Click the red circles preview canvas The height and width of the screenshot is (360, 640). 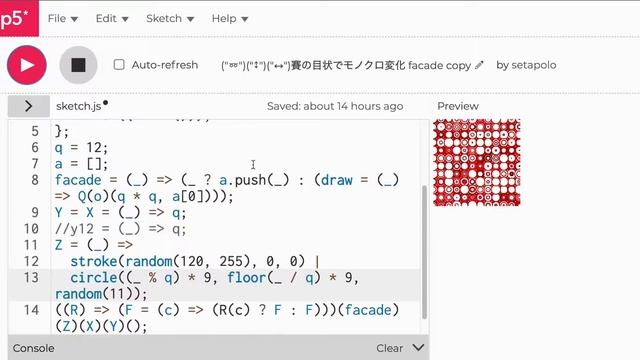pos(477,162)
